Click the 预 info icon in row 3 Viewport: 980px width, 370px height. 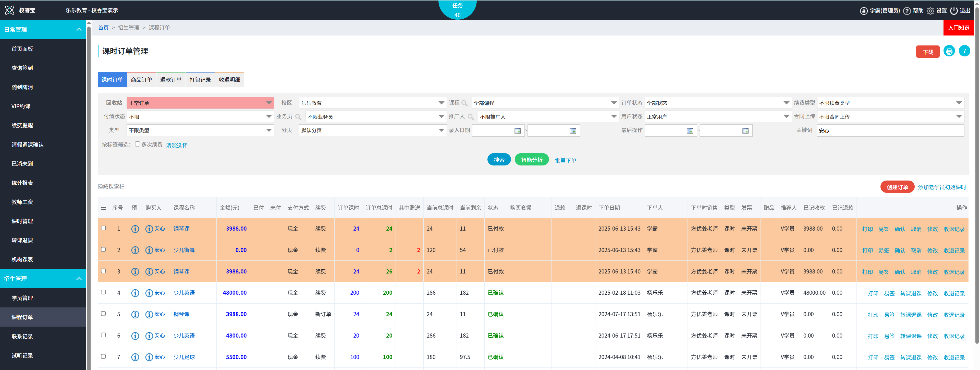point(135,271)
